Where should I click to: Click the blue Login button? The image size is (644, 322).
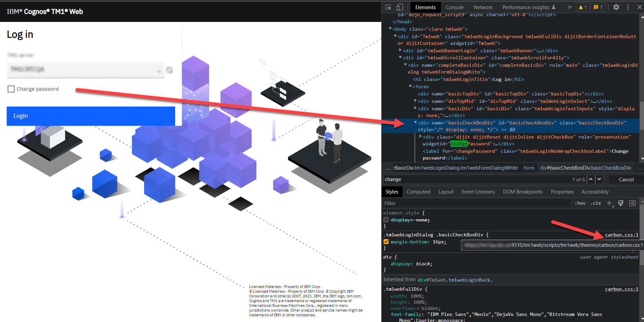pyautogui.click(x=91, y=116)
